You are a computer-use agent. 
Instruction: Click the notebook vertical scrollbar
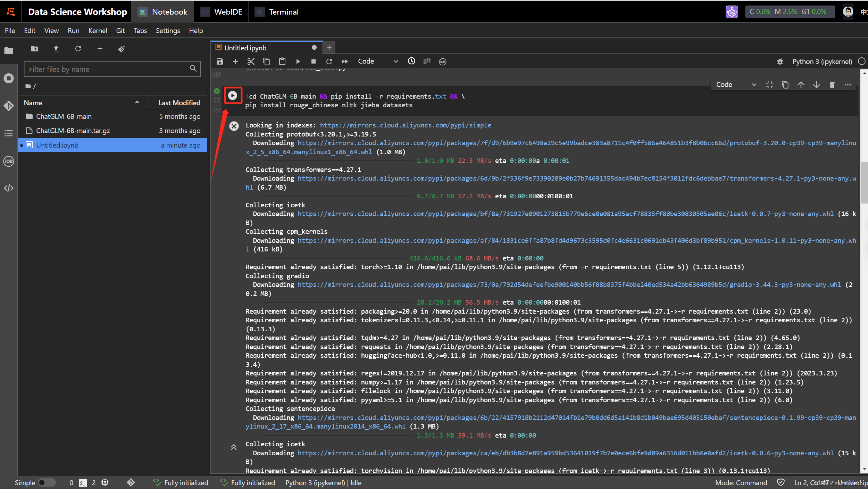click(864, 182)
